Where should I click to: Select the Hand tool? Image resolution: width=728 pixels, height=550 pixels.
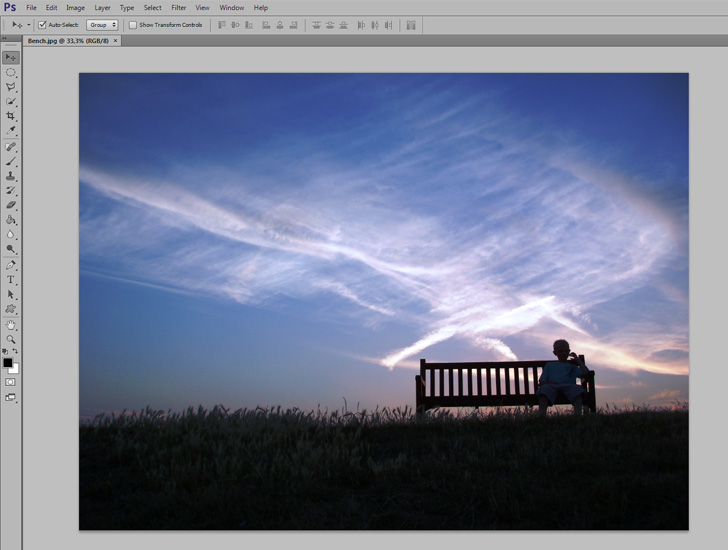(x=11, y=325)
